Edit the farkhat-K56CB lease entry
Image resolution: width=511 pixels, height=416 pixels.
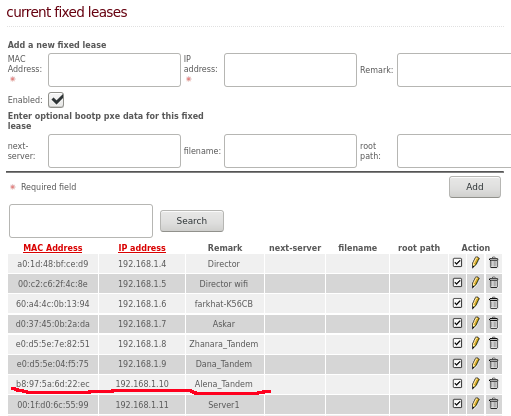point(475,303)
